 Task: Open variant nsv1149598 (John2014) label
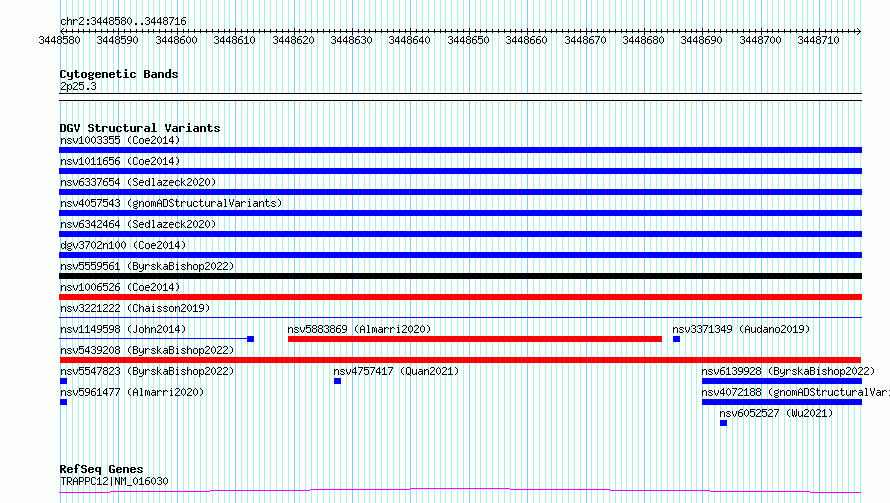[123, 329]
